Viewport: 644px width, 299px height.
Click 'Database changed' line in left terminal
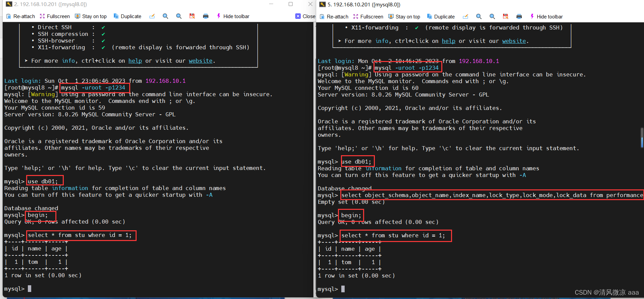pyautogui.click(x=31, y=208)
